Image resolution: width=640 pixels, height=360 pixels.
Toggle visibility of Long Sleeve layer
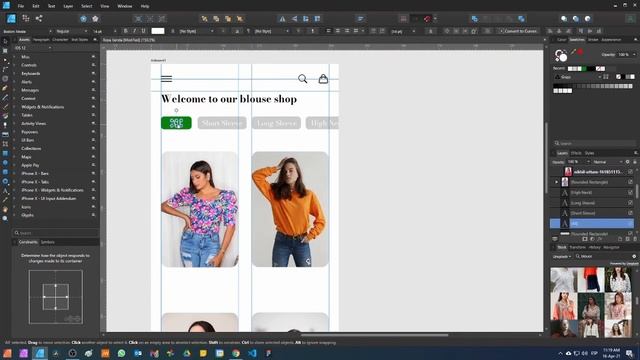point(631,202)
